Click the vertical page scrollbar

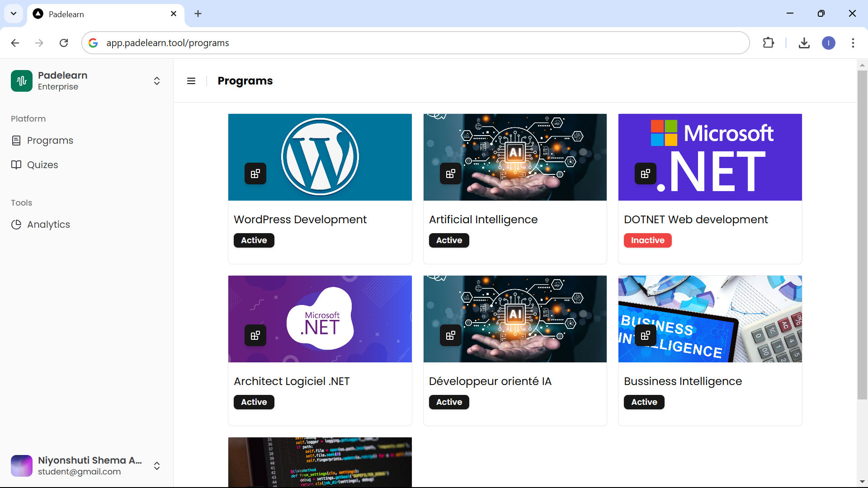[862, 235]
